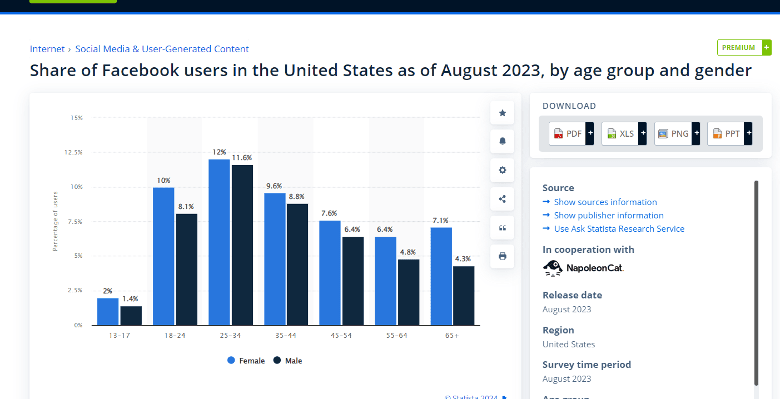Click the NapoleonCat logo

click(x=583, y=268)
